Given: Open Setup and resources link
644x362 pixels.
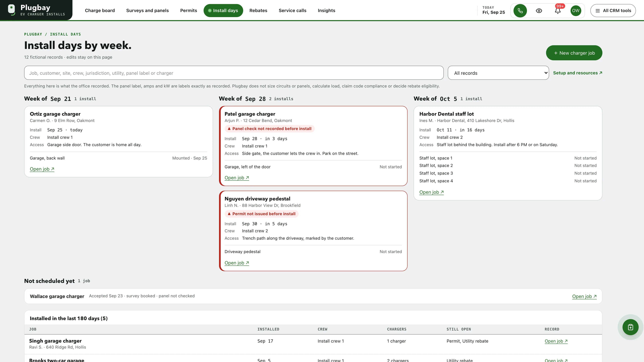Looking at the screenshot, I should (577, 73).
